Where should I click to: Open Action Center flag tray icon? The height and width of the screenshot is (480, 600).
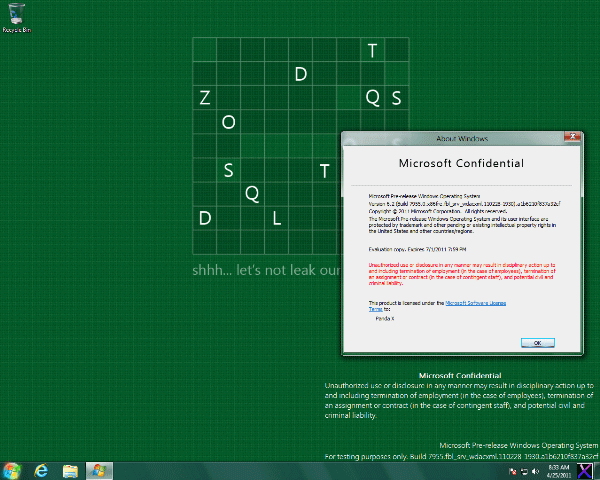513,471
